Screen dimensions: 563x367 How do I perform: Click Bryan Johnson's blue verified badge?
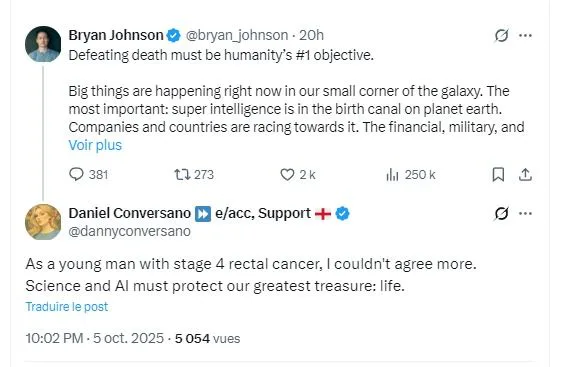[x=174, y=36]
